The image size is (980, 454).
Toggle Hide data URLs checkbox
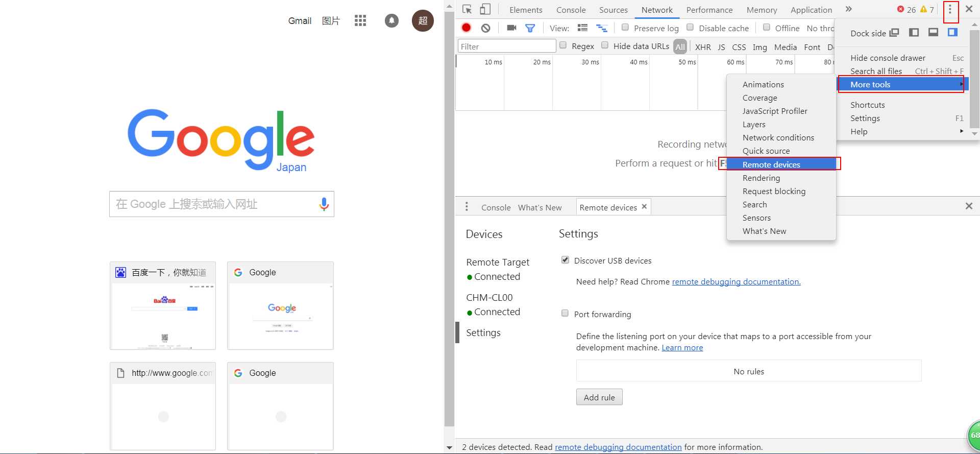click(x=605, y=45)
